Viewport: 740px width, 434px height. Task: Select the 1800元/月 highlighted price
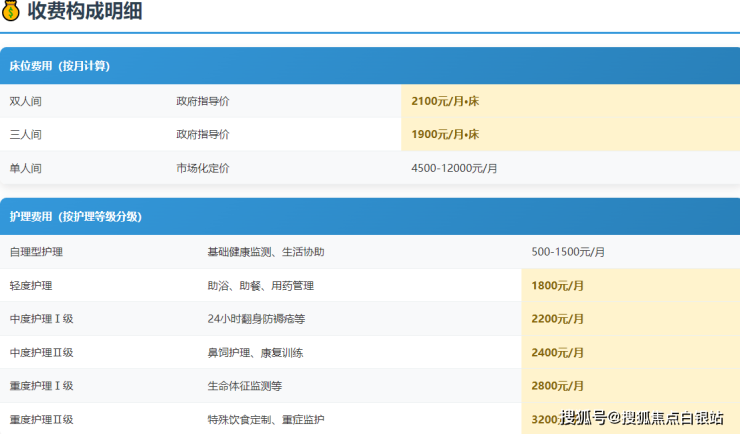tap(558, 286)
